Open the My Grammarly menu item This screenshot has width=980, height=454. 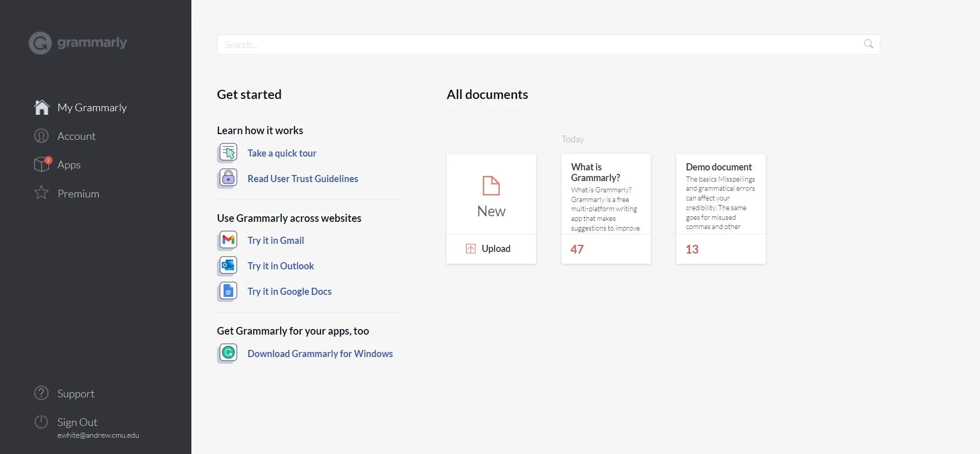tap(92, 108)
